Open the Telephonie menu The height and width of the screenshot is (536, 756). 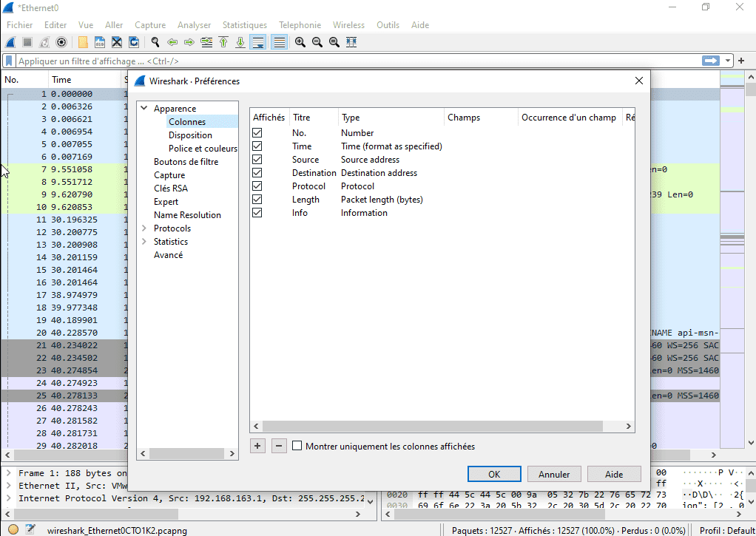click(300, 25)
